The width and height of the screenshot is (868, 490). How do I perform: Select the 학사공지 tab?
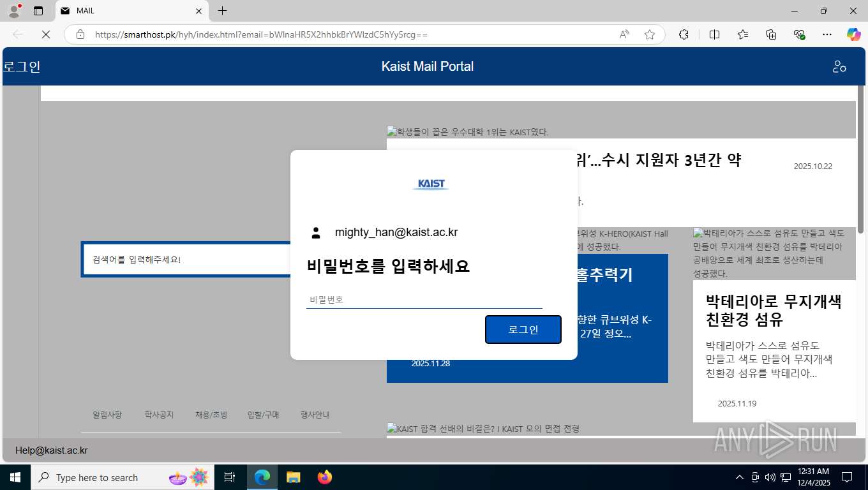(159, 415)
